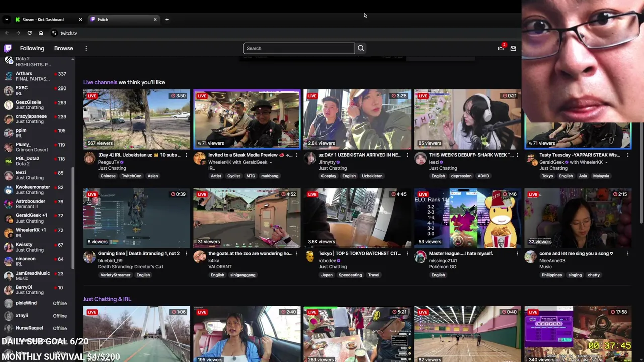Open options menu for Tasty Tuesday stream card

pos(627,155)
